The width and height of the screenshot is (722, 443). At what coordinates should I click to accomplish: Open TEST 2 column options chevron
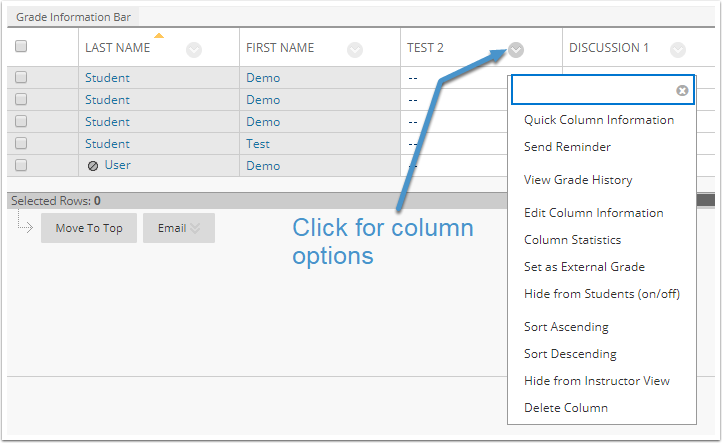tap(516, 49)
